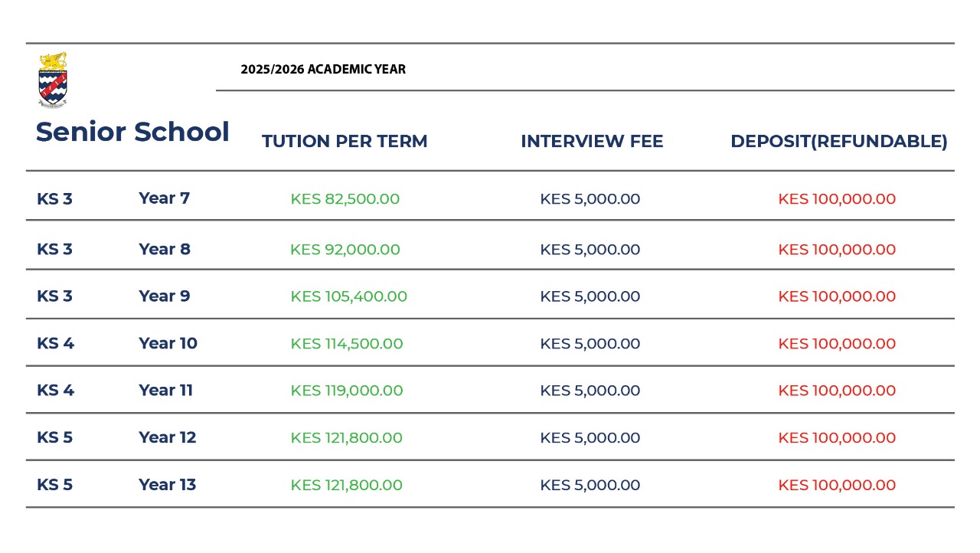Click Year 7 tuition KES 82,500.00
The width and height of the screenshot is (980, 553).
(345, 199)
